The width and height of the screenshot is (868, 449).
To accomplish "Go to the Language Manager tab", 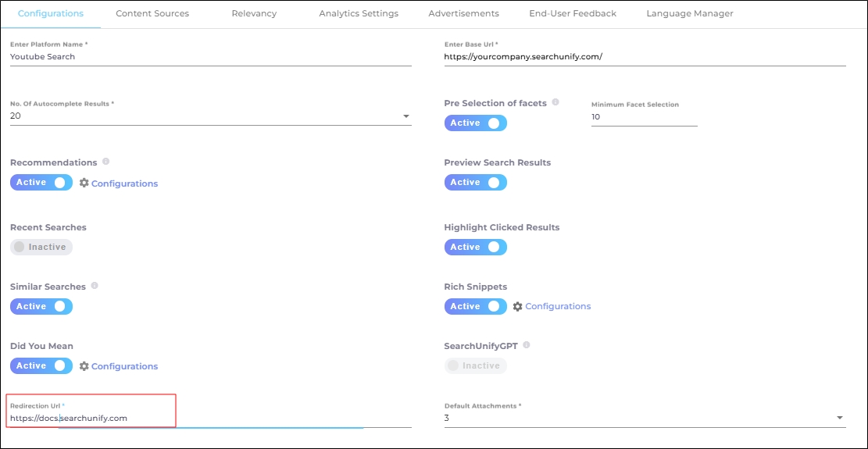I will pyautogui.click(x=689, y=13).
